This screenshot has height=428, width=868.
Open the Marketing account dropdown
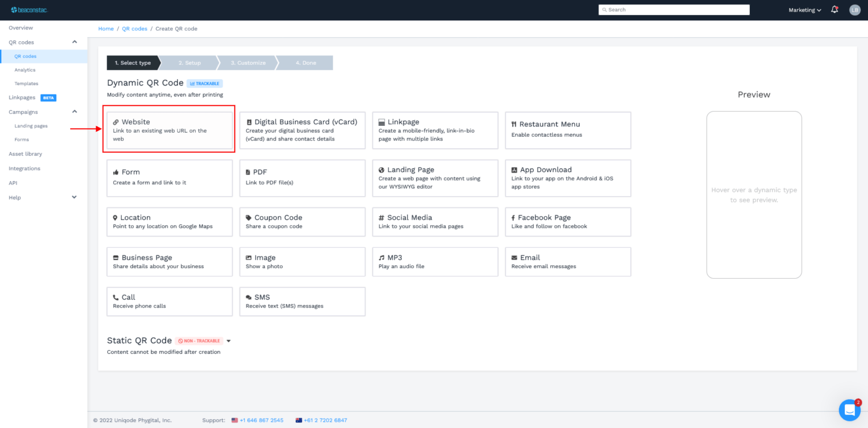coord(804,10)
